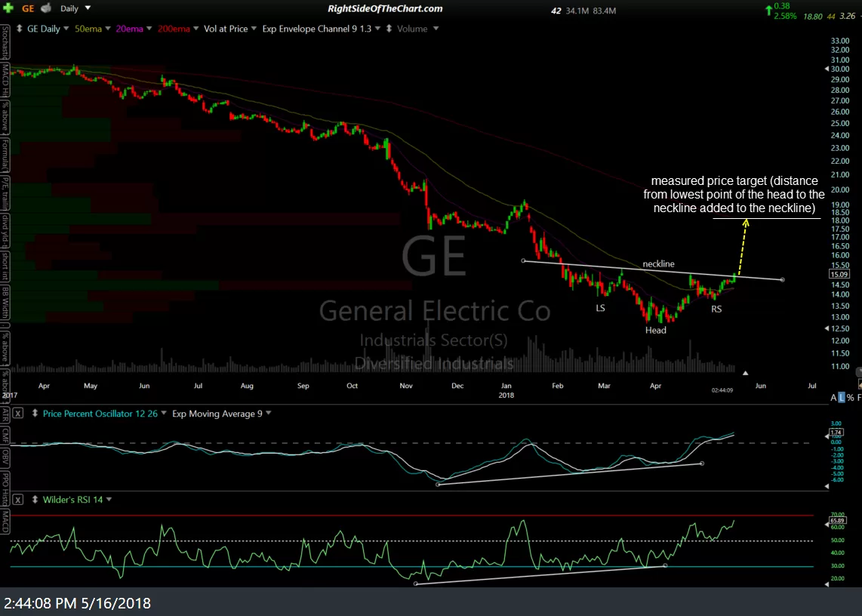Click the 2018 year label on time axis
Viewport: 862px width, 616px height.
[506, 395]
